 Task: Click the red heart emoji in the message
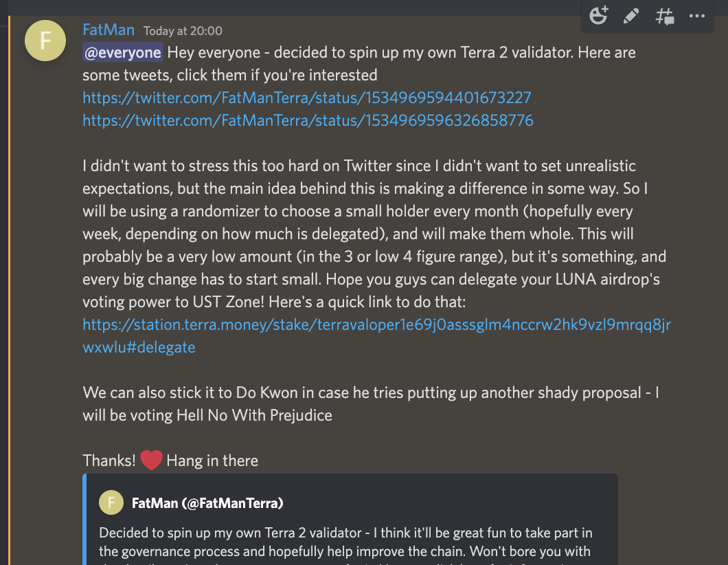pos(150,460)
